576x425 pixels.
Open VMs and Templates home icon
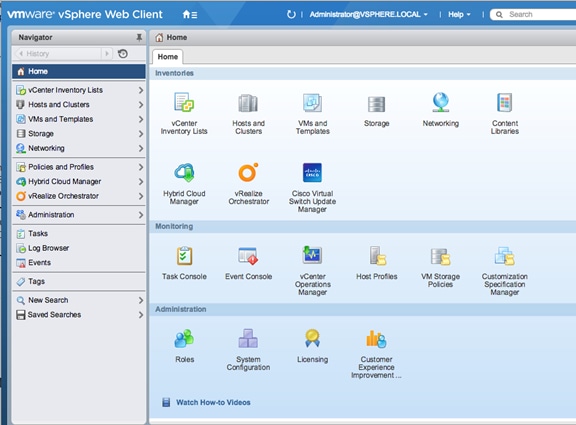pos(312,102)
